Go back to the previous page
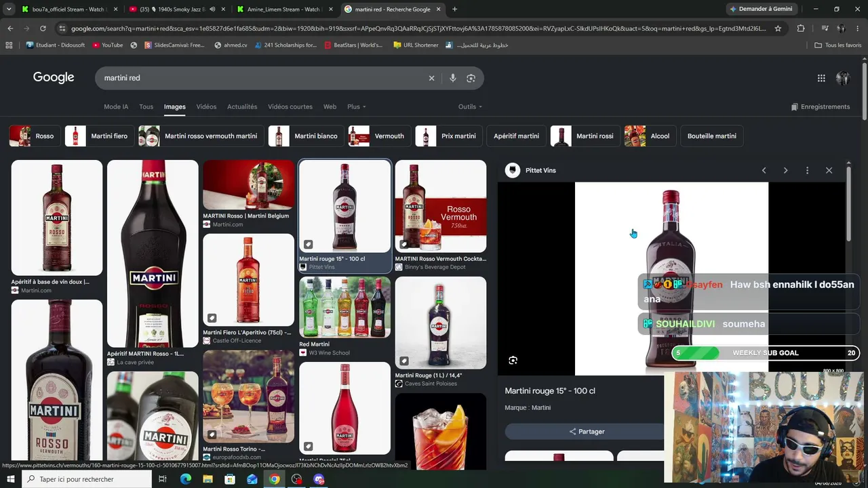868x488 pixels. pyautogui.click(x=10, y=28)
